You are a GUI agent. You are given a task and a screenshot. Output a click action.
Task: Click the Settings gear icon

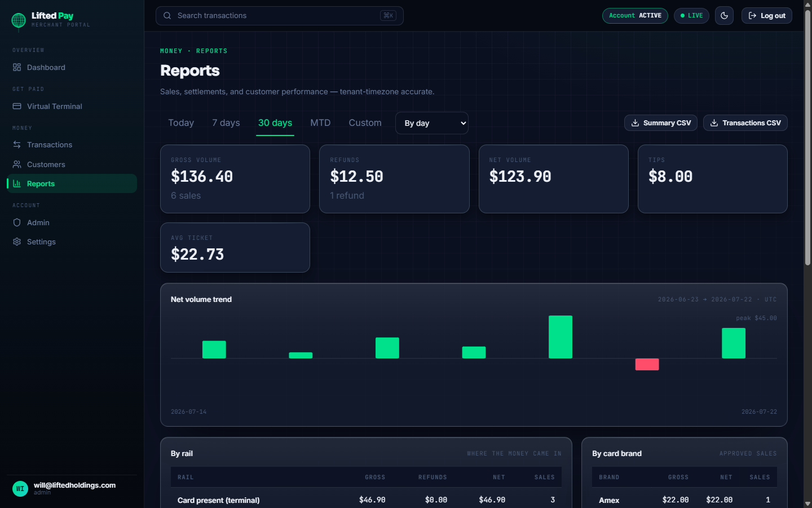click(17, 242)
